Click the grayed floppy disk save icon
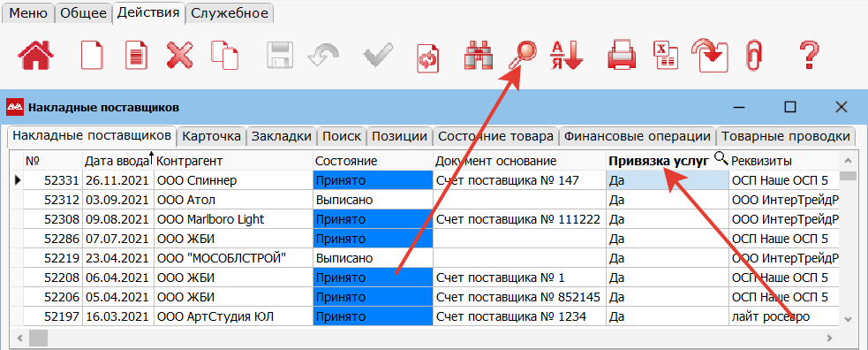The image size is (868, 350). (x=280, y=56)
